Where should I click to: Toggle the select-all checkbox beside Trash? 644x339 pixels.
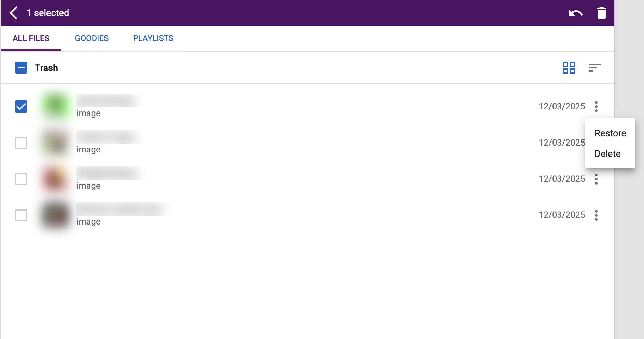click(x=21, y=68)
